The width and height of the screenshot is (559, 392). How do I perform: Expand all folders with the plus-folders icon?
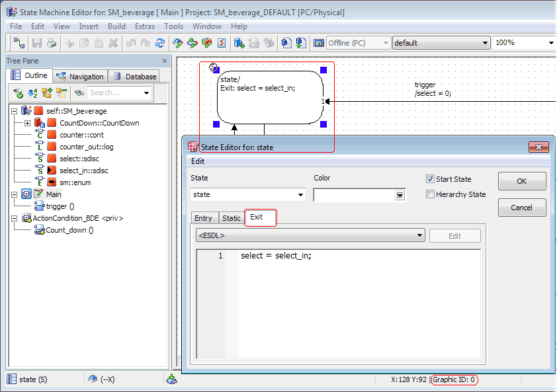47,93
